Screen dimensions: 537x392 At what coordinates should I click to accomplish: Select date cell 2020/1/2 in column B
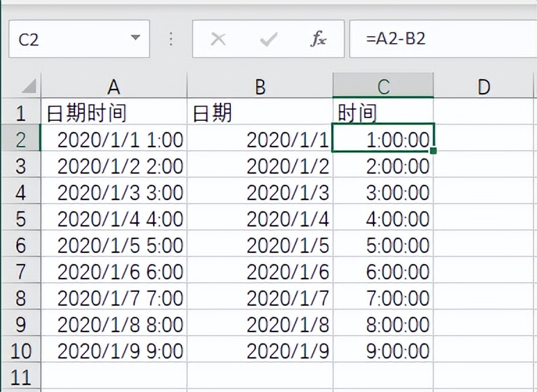coord(260,164)
